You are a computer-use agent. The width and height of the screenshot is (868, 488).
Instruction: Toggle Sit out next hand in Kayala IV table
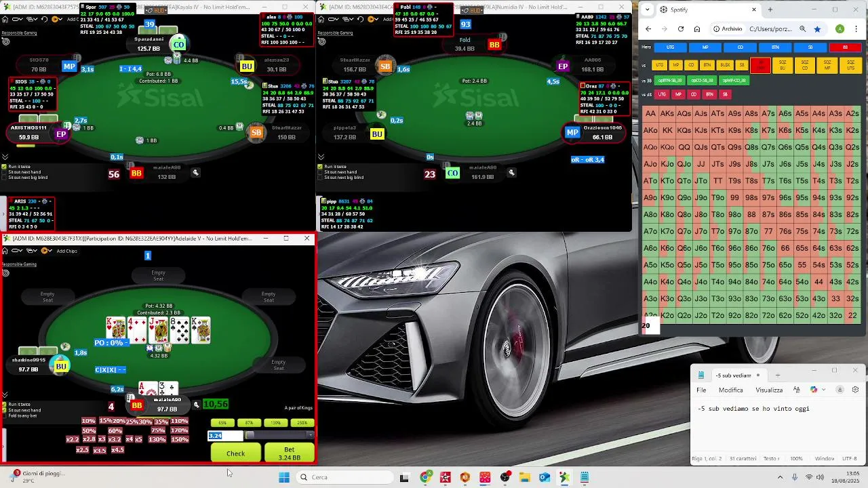pyautogui.click(x=5, y=172)
